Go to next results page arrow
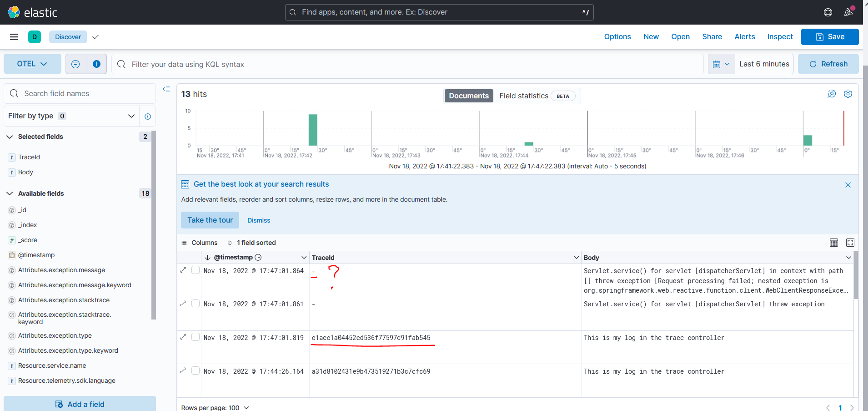Screen dimensions: 868x411 coord(852,408)
